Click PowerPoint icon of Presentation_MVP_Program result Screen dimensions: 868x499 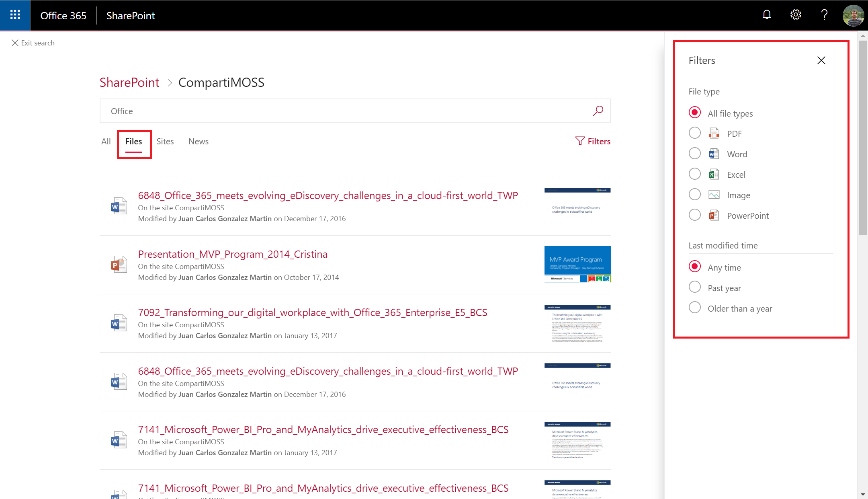(x=119, y=265)
